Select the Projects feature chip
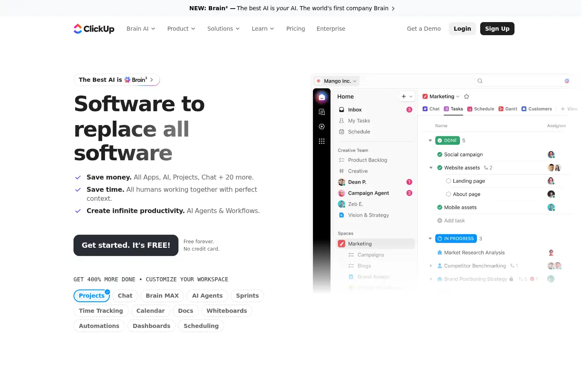This screenshot has width=588, height=368. click(x=91, y=296)
